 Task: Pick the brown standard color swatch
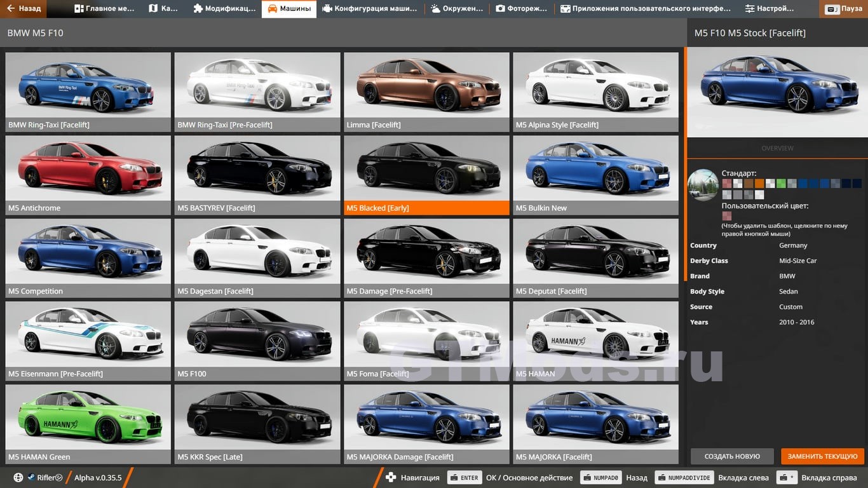[x=749, y=184]
